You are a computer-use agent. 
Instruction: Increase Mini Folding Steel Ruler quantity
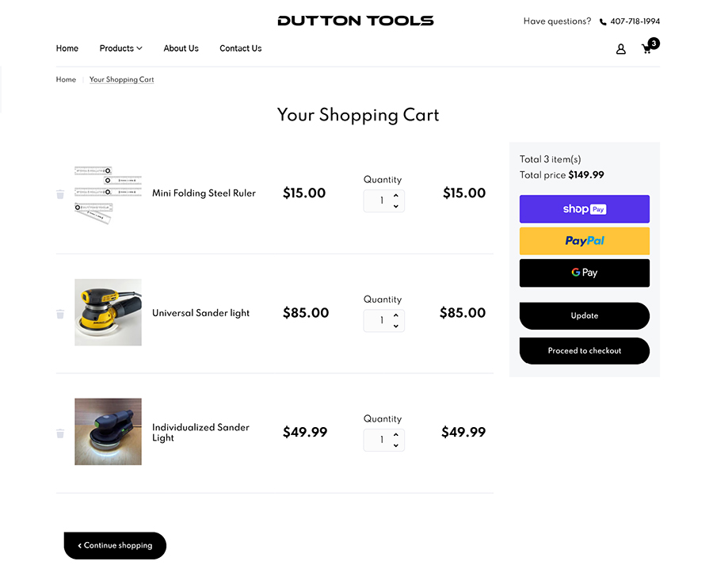pyautogui.click(x=395, y=196)
